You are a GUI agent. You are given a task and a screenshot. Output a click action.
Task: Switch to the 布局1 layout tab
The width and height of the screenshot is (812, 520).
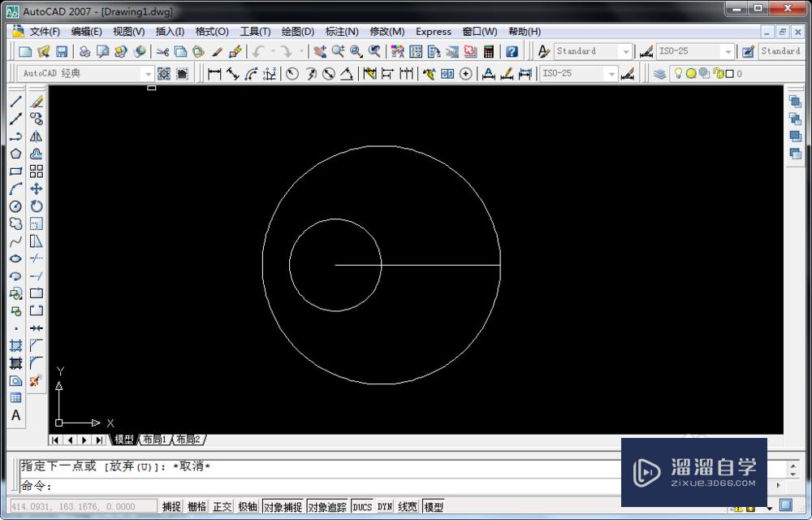[154, 440]
